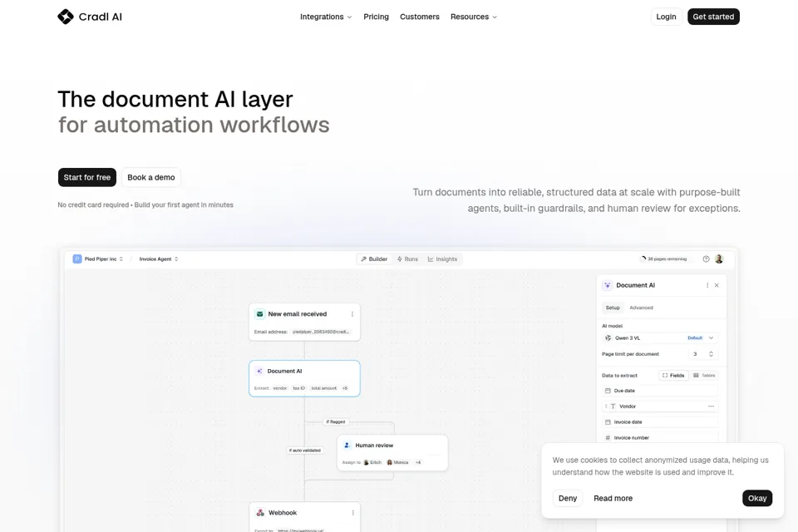
Task: Open options menu of Webhook node
Action: [x=352, y=513]
